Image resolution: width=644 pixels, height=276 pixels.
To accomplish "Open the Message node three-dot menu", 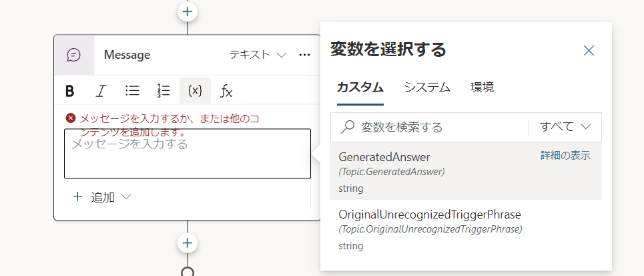I will click(304, 55).
